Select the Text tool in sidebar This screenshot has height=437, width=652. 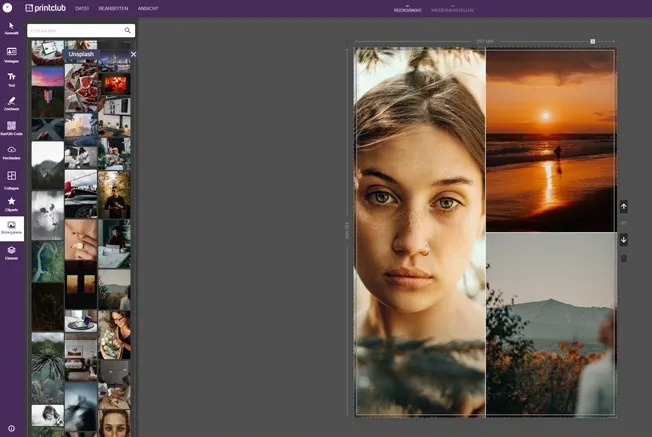click(x=11, y=78)
